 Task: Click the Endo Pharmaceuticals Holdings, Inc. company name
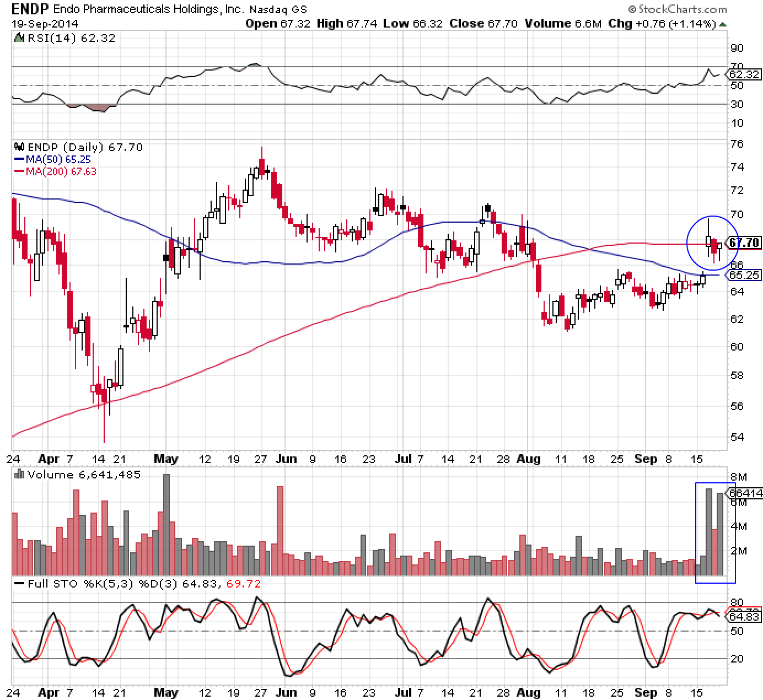tap(149, 9)
